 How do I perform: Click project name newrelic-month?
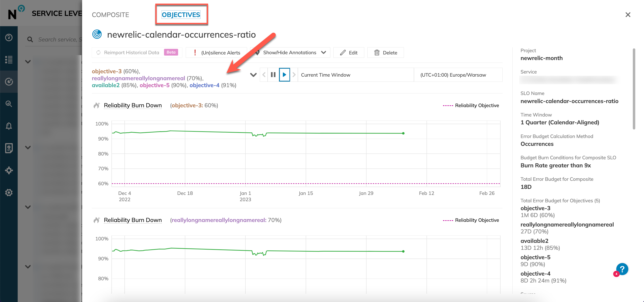pos(542,58)
